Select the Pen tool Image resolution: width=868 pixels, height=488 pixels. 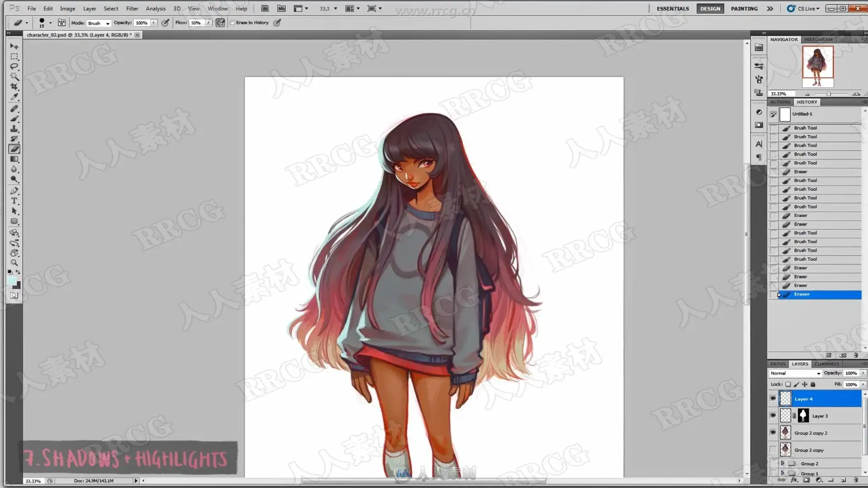(14, 191)
